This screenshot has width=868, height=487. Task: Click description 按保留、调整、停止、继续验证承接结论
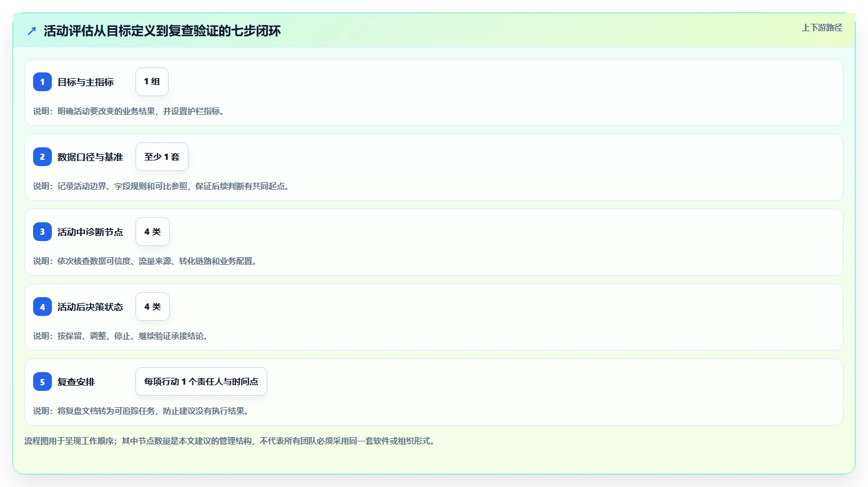121,336
